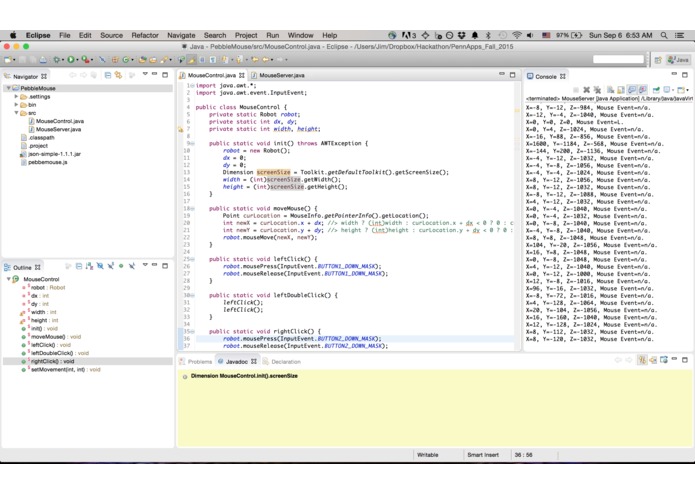
Task: Click Scroll Lock icon in Console toolbar
Action: coord(622,90)
